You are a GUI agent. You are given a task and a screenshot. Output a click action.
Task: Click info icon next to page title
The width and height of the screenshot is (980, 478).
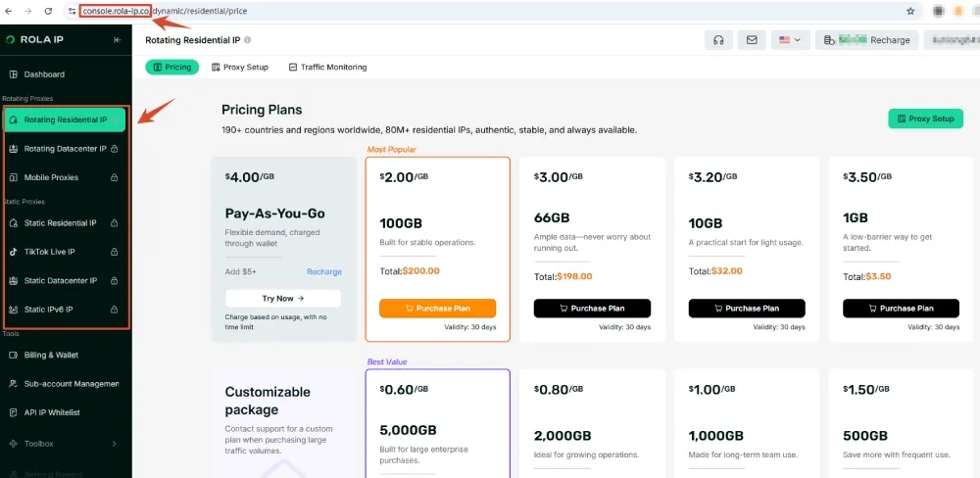pos(248,40)
